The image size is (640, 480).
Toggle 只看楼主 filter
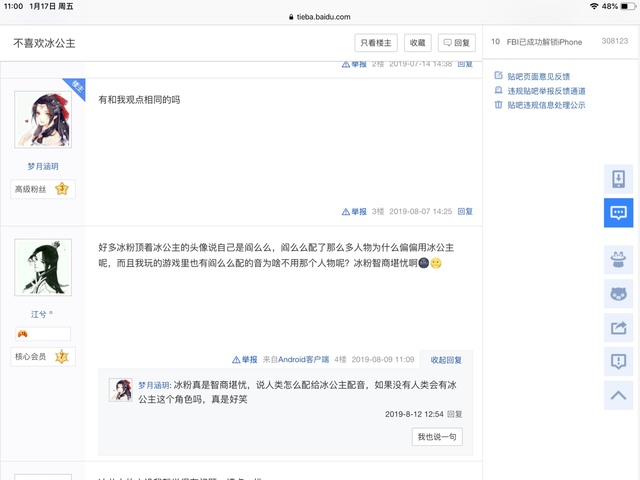[377, 43]
